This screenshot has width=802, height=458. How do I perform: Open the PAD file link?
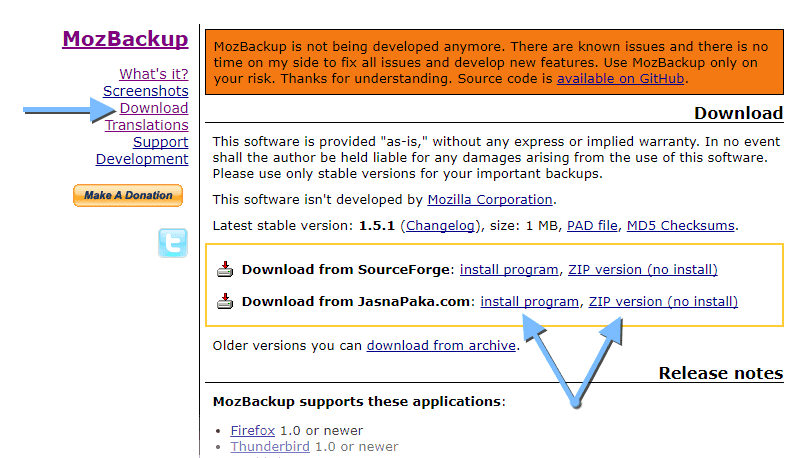click(592, 226)
